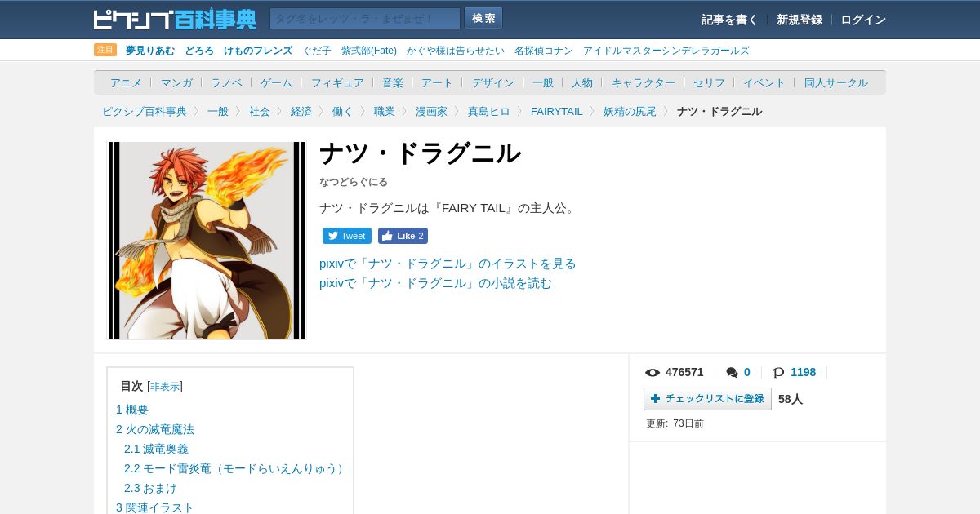This screenshot has width=980, height=514.
Task: Click the ピクシブ百科事典 logo
Action: coord(175,19)
